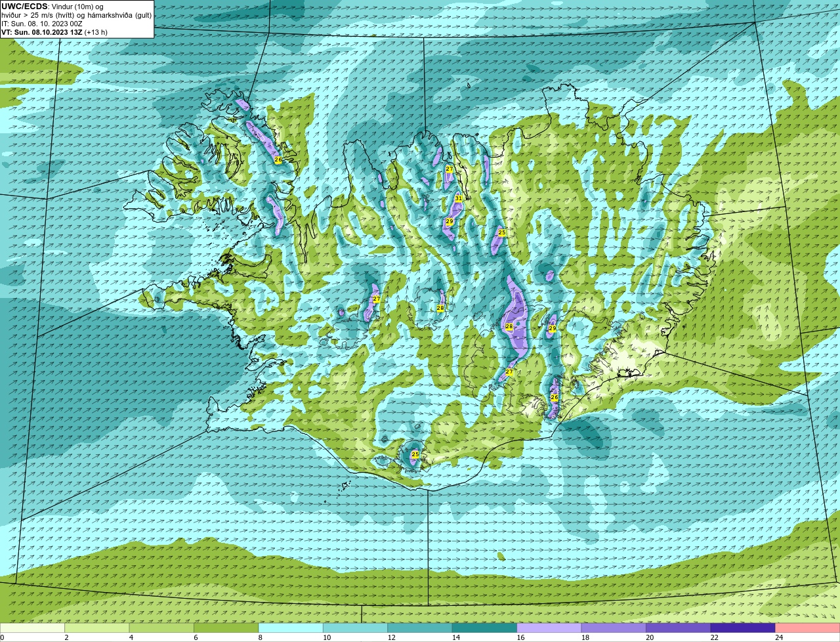840x642 pixels.
Task: Click the yellow '31' maximum gust marker
Action: coord(459,198)
